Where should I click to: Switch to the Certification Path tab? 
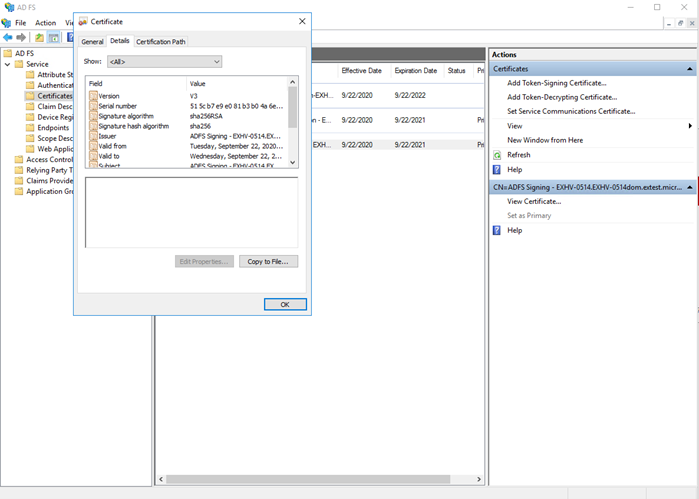pyautogui.click(x=160, y=41)
